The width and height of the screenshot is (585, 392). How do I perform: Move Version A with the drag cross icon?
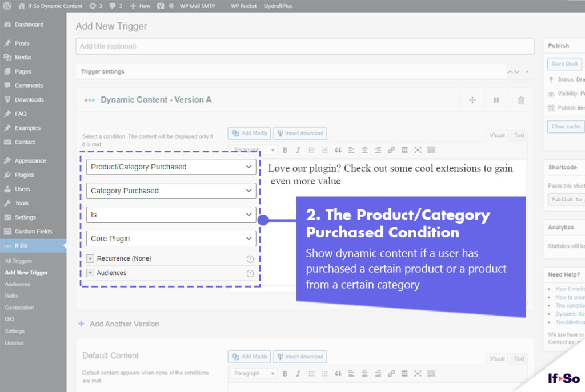pyautogui.click(x=472, y=100)
